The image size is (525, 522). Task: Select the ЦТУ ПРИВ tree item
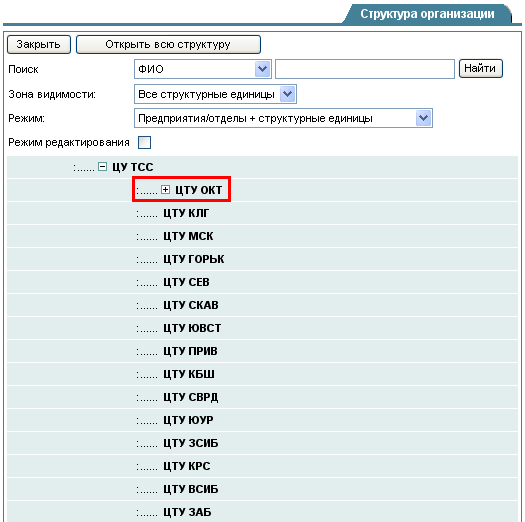(191, 351)
